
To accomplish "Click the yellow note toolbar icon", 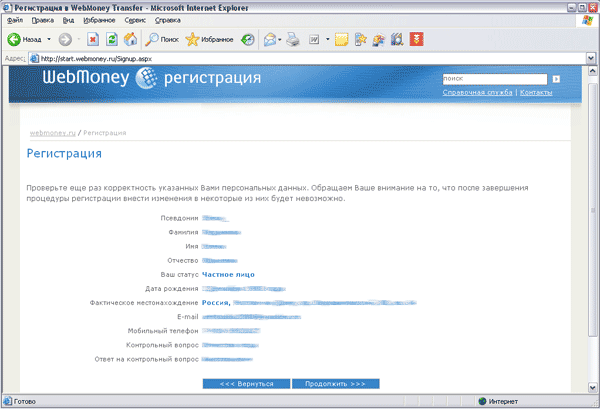I will (341, 39).
